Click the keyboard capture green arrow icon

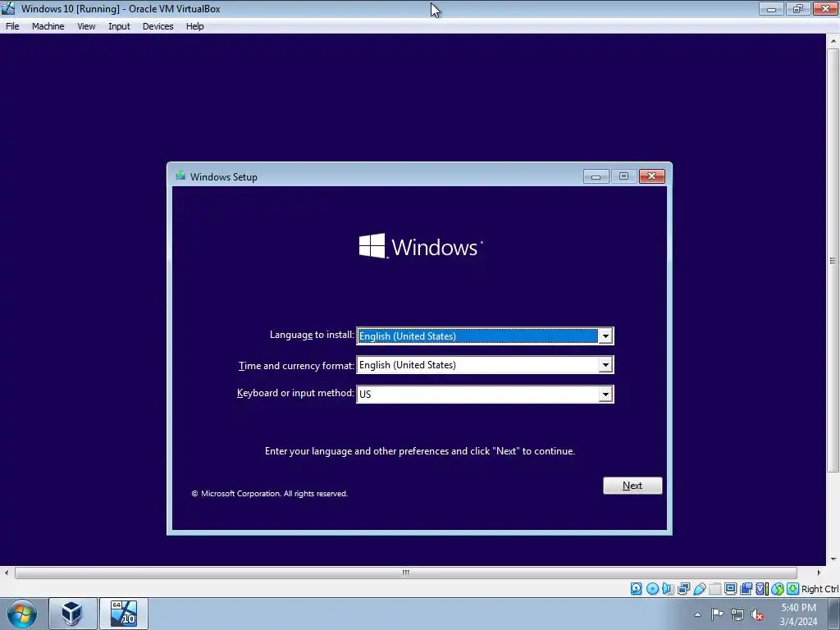tap(793, 589)
